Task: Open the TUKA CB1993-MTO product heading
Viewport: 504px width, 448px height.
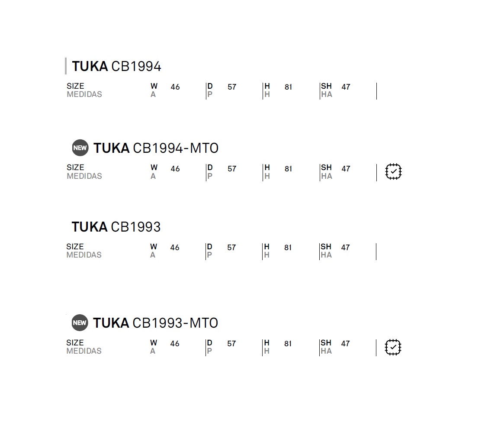Action: point(156,322)
